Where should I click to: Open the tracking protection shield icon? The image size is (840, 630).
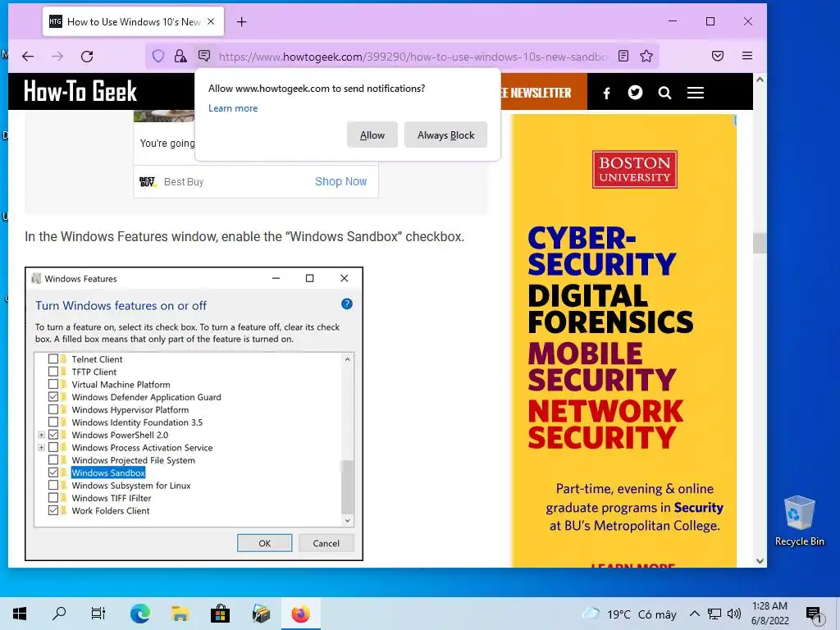click(158, 56)
